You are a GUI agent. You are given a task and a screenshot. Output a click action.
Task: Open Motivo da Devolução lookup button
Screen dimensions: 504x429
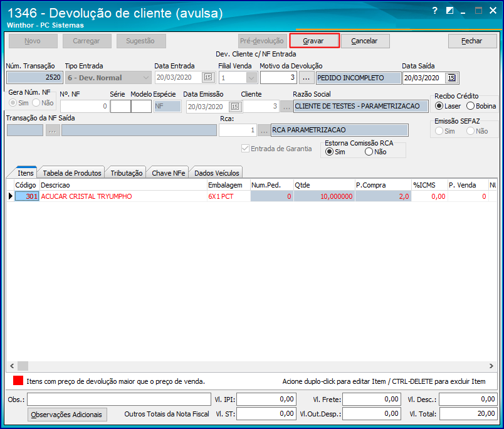(307, 78)
